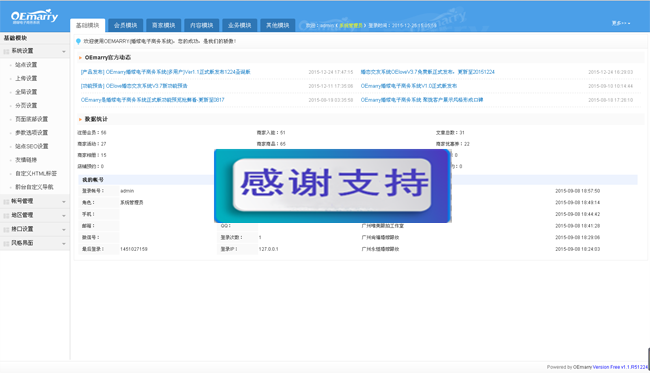Open 全局设置 in the sidebar
650x373 pixels.
pos(26,92)
